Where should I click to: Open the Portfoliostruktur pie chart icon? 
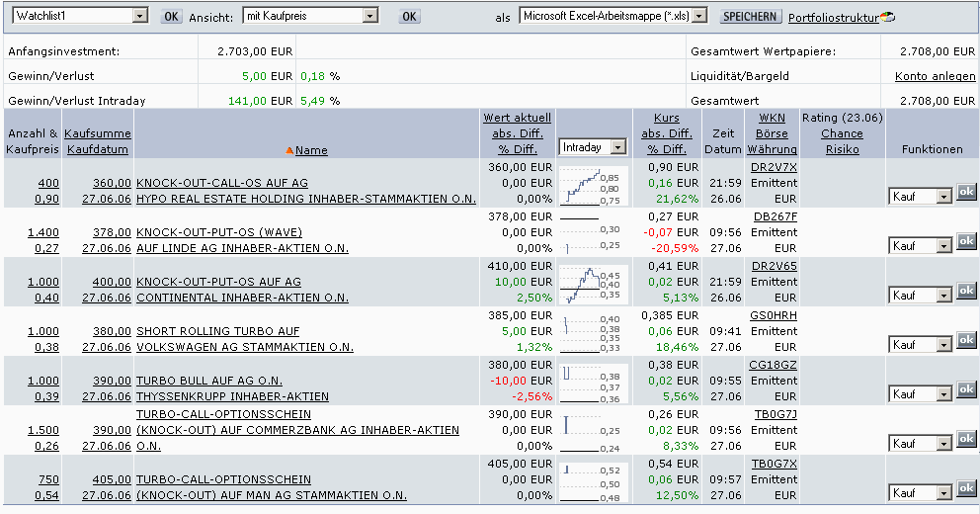tap(888, 17)
